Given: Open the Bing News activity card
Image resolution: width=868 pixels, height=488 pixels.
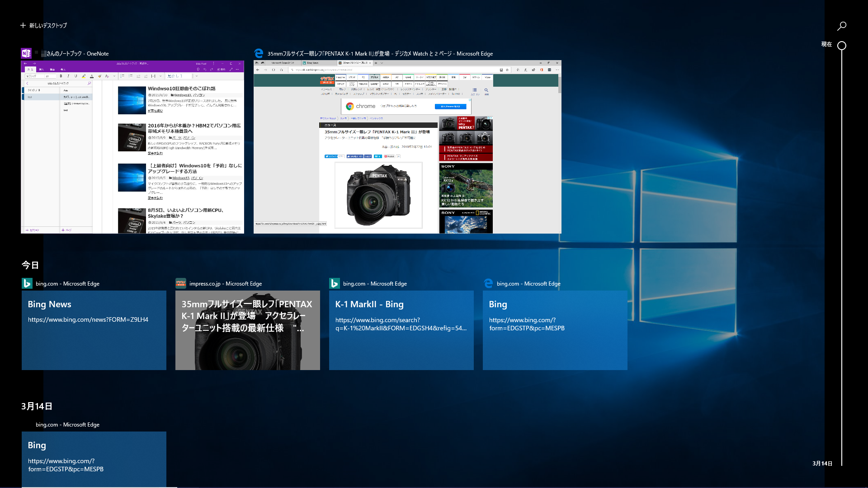Looking at the screenshot, I should tap(94, 330).
